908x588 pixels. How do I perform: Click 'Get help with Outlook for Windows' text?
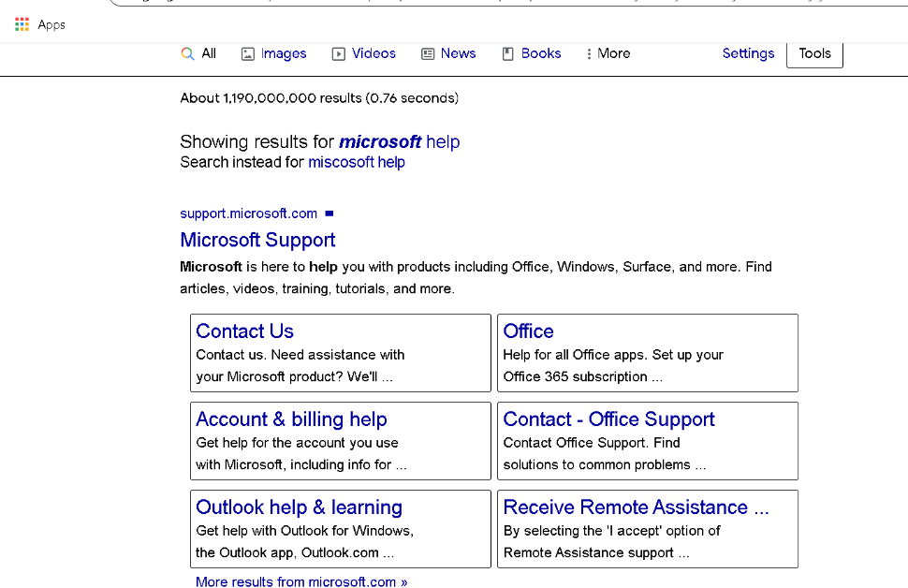click(304, 531)
